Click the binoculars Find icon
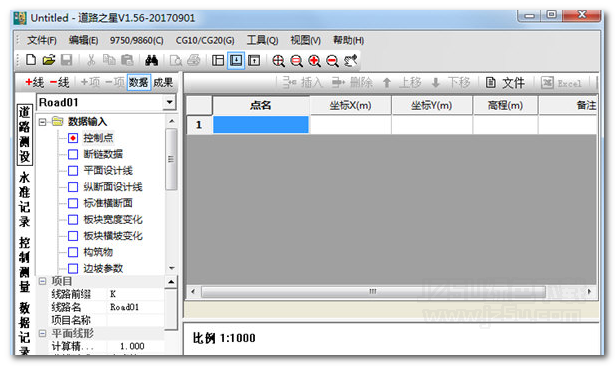 151,60
